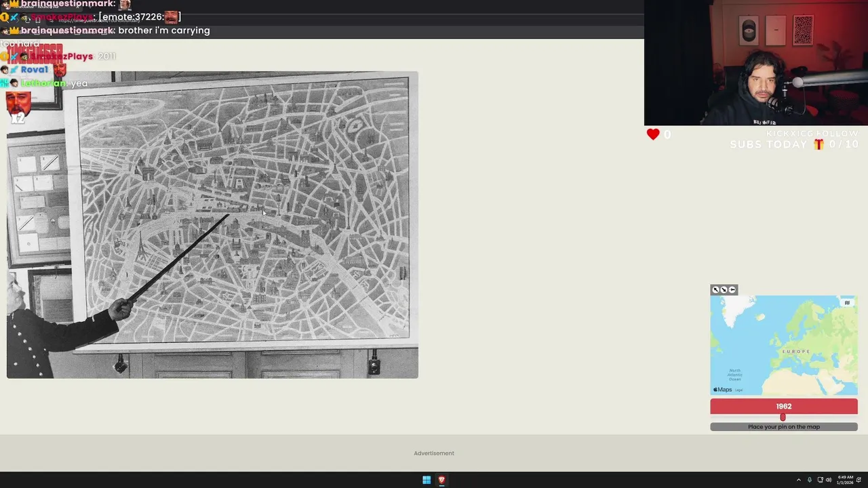Click the microphone tray icon
Image resolution: width=868 pixels, height=488 pixels.
810,480
